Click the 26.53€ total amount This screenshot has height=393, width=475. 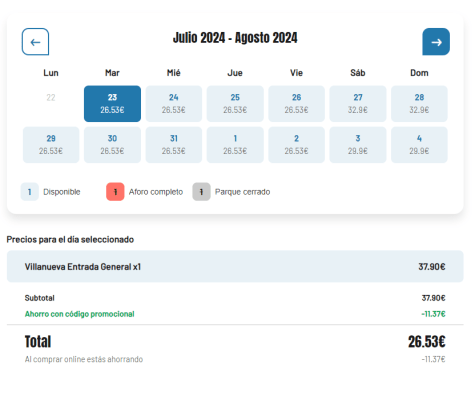(x=427, y=342)
